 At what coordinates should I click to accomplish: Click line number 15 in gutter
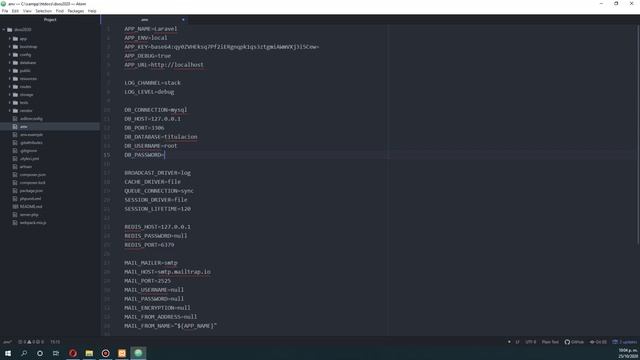pos(107,155)
